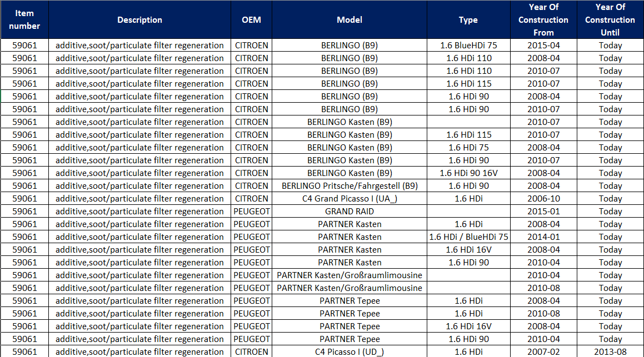Click the 2006-10 construction date cell
Viewport: 644px width, 357px height.
click(543, 199)
